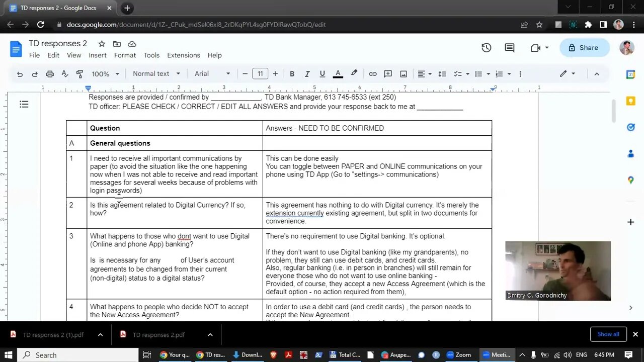
Task: Open the text alignment dropdown
Action: 425,74
